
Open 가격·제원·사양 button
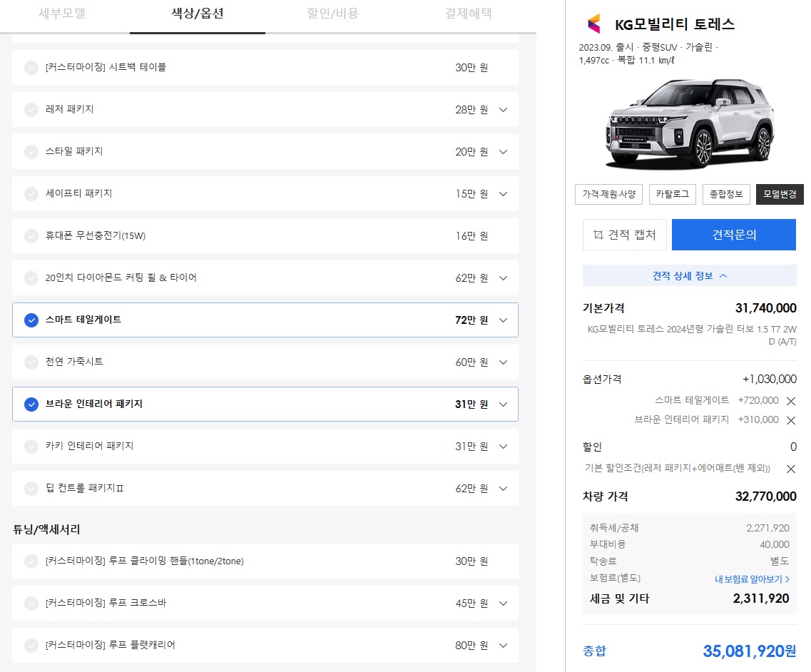point(608,195)
